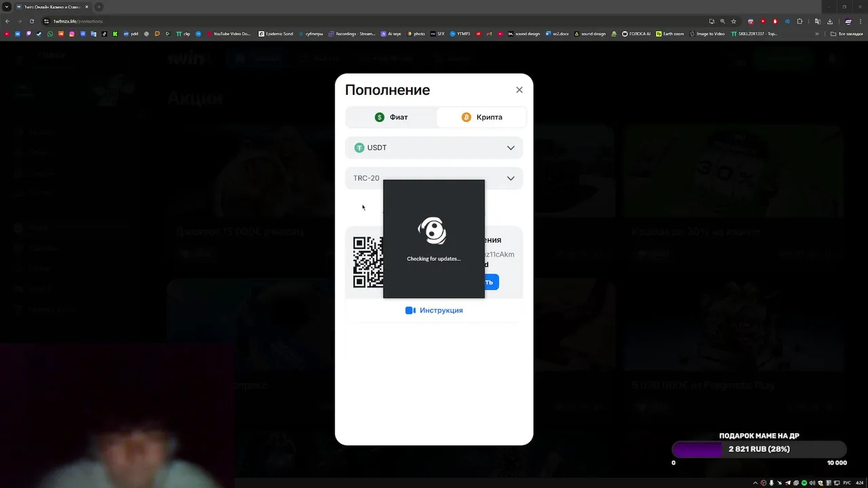Click the Spotify tray icon
The height and width of the screenshot is (488, 868).
[804, 483]
